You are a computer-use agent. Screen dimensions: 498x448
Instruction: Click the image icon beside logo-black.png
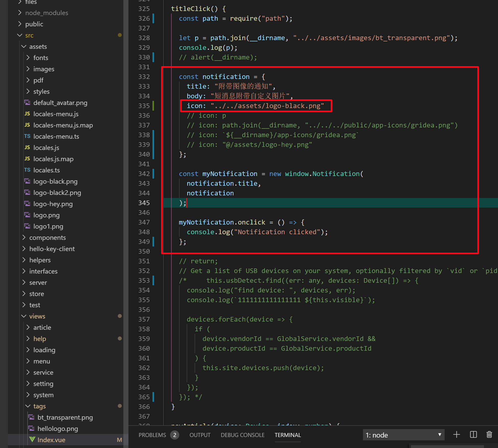pyautogui.click(x=27, y=181)
